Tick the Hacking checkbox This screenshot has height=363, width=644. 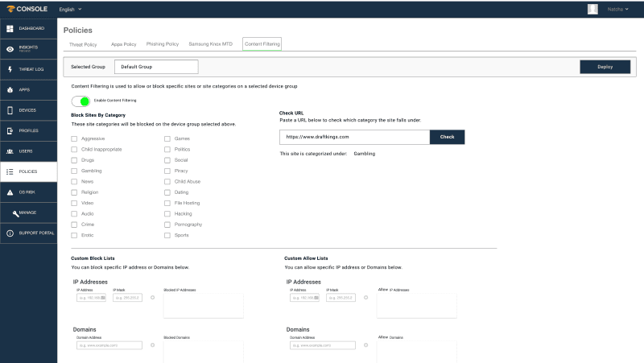[167, 214]
